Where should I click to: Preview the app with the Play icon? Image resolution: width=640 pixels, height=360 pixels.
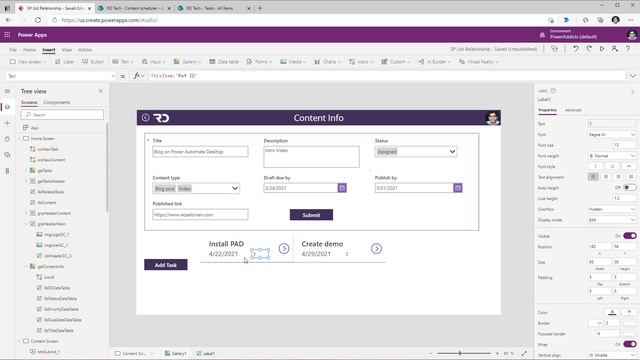pyautogui.click(x=602, y=49)
